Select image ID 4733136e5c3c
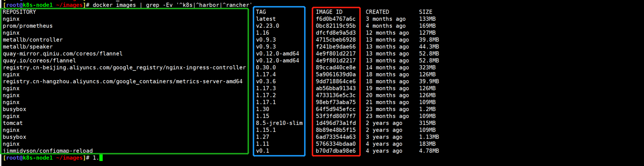Image resolution: width=644 pixels, height=166 pixels. tap(336, 95)
